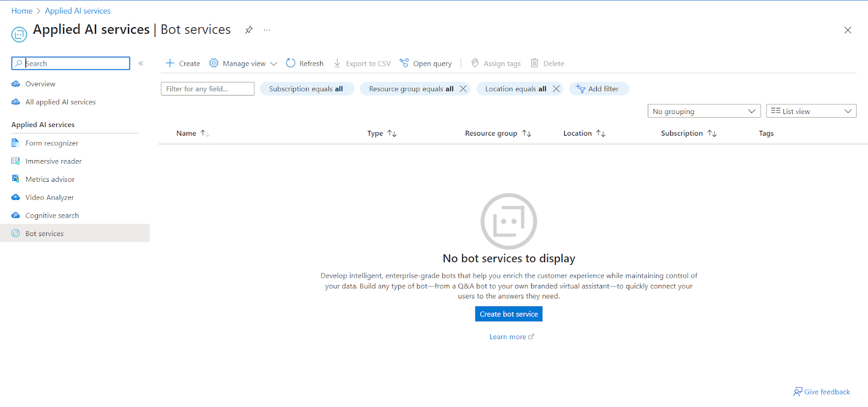This screenshot has width=868, height=407.
Task: Select Form recognizer in sidebar
Action: (52, 143)
